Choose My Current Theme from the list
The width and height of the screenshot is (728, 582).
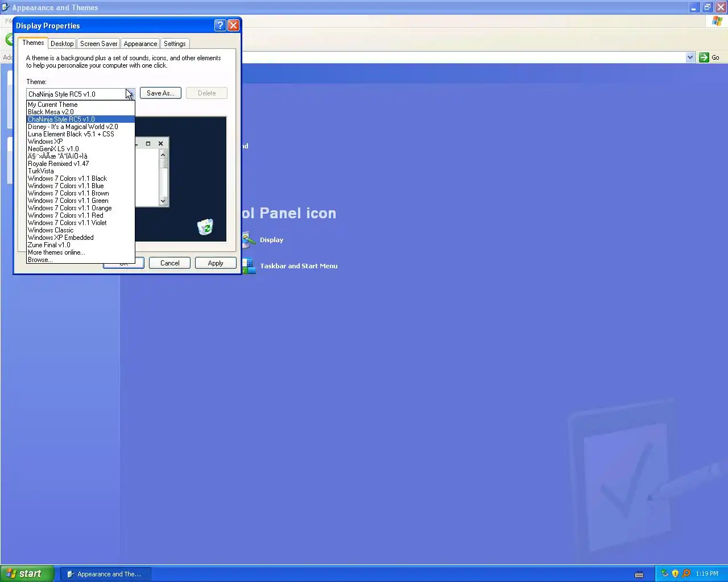coord(80,105)
